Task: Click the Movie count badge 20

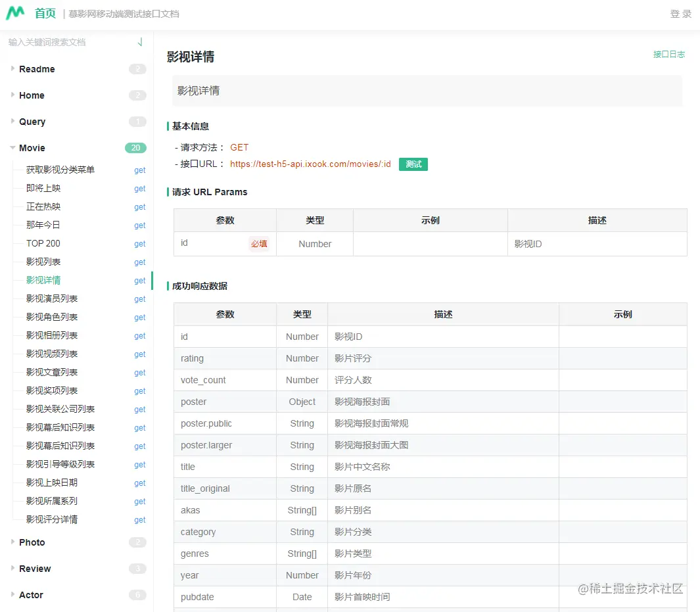Action: tap(135, 148)
